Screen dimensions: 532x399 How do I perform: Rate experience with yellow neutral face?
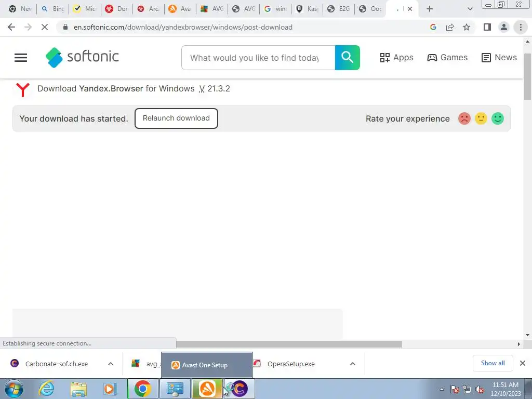pyautogui.click(x=481, y=118)
